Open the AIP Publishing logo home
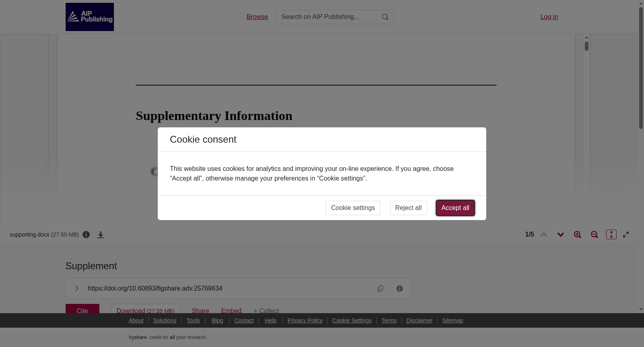Image resolution: width=644 pixels, height=347 pixels. tap(90, 17)
